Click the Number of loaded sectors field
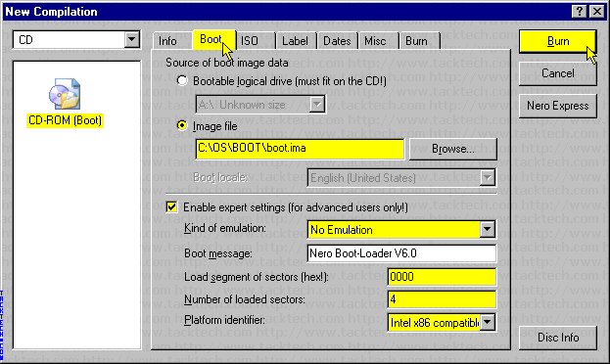610x364 pixels. [442, 299]
